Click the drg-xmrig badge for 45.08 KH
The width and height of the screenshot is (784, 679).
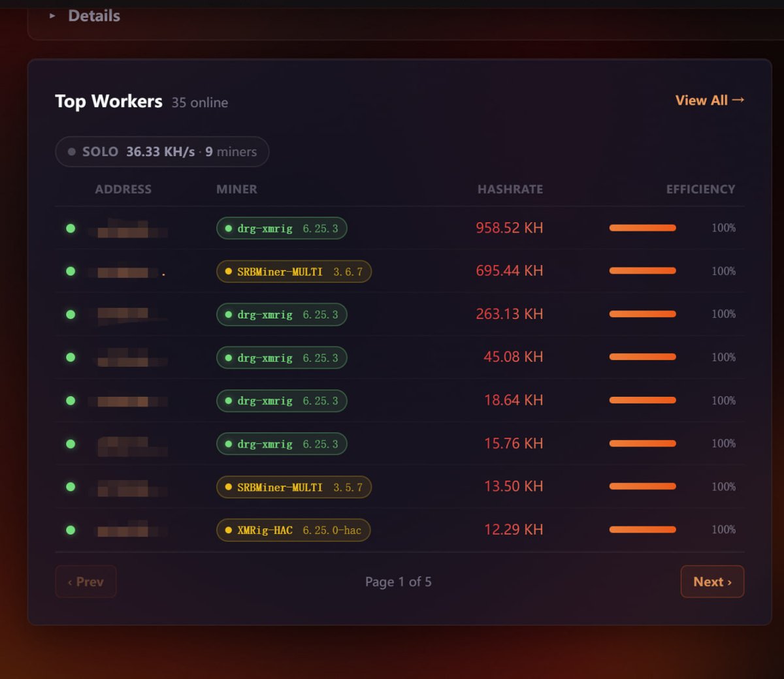coord(282,358)
